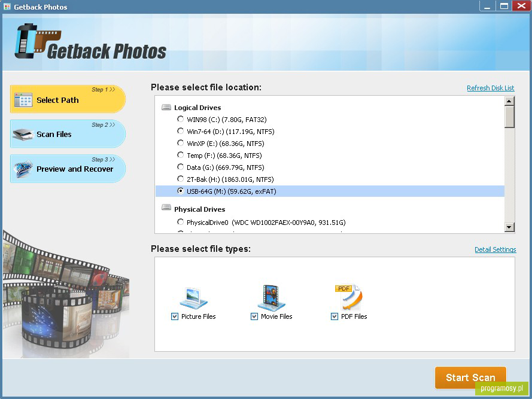Click the PDF Files document icon
This screenshot has width=532, height=399.
[349, 297]
